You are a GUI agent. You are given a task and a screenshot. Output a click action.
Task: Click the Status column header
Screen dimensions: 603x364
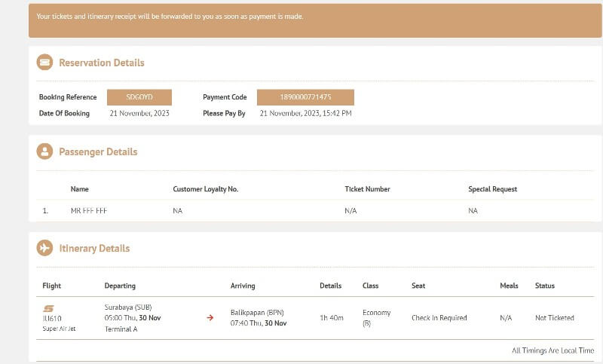(x=545, y=286)
